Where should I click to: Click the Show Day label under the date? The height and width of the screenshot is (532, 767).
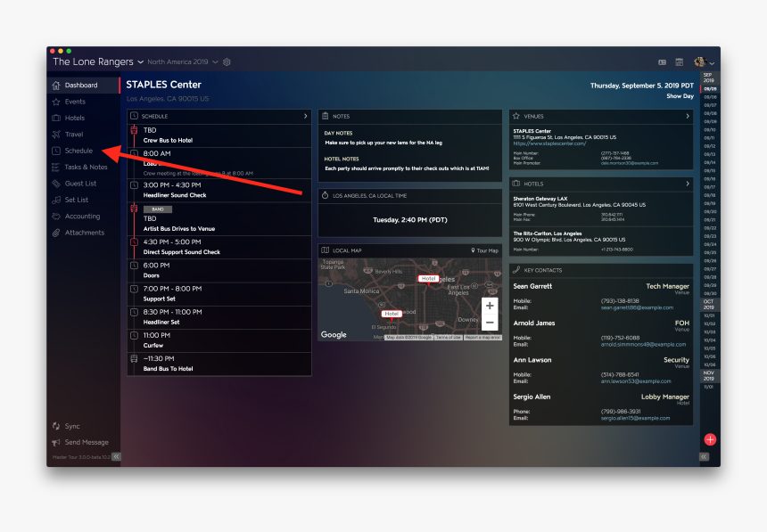click(680, 96)
